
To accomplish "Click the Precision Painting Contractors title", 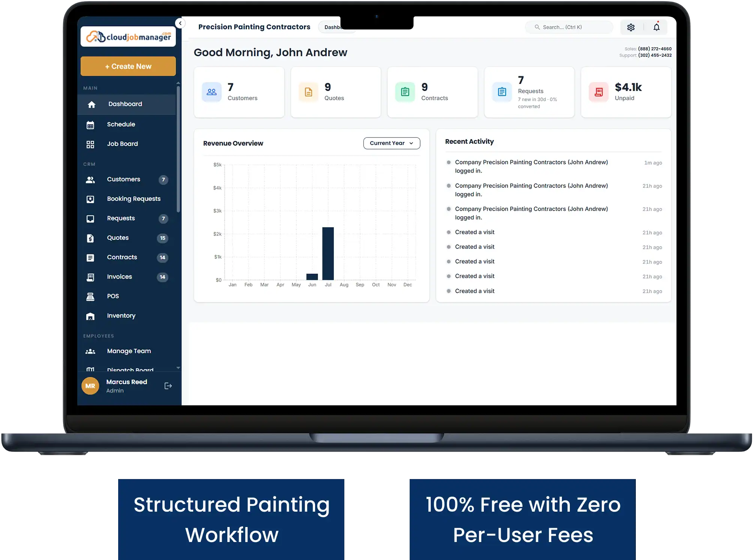I will click(x=254, y=27).
